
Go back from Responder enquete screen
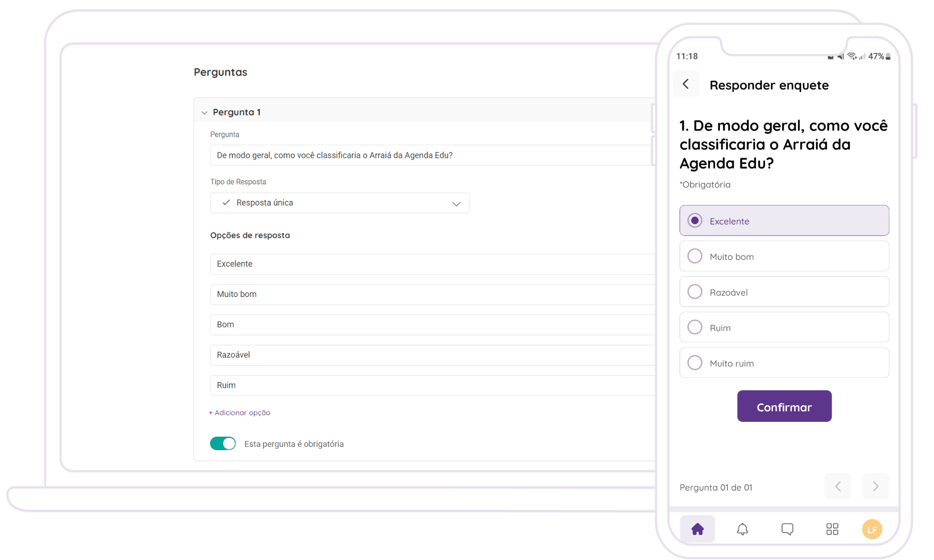(686, 84)
